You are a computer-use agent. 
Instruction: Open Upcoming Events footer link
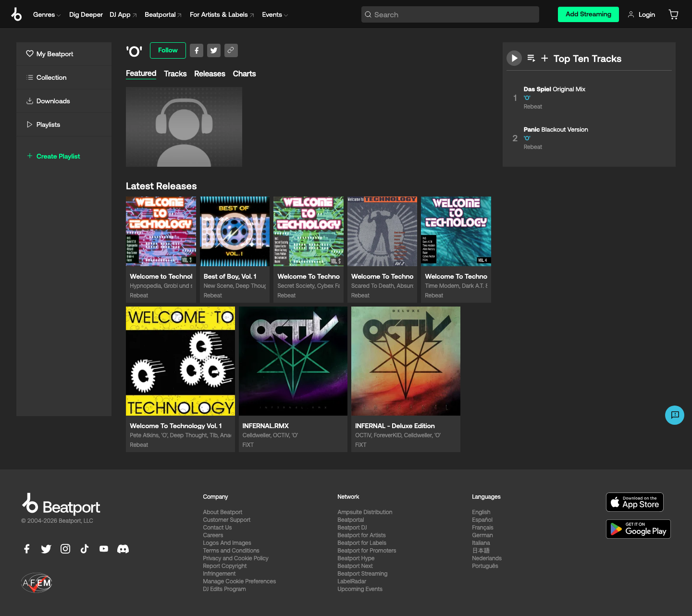tap(360, 589)
